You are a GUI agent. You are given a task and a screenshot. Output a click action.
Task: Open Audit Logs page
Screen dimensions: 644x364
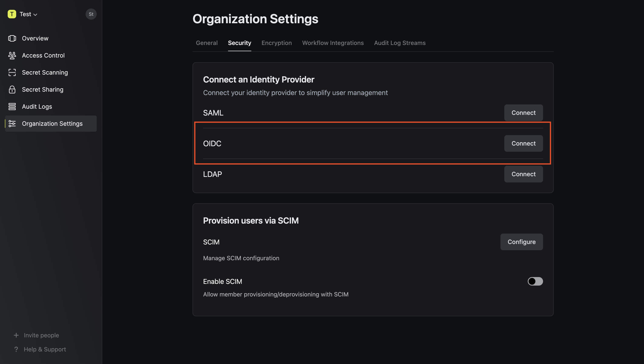51,106
